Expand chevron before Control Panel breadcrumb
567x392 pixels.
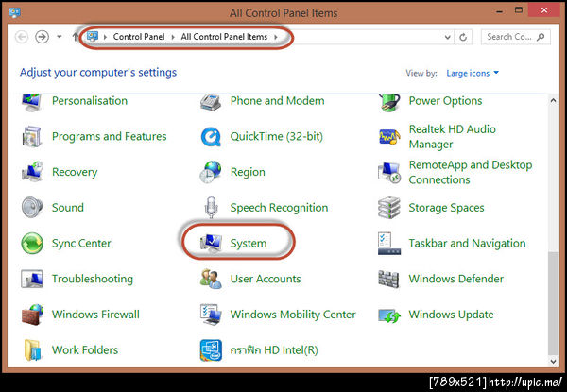105,37
